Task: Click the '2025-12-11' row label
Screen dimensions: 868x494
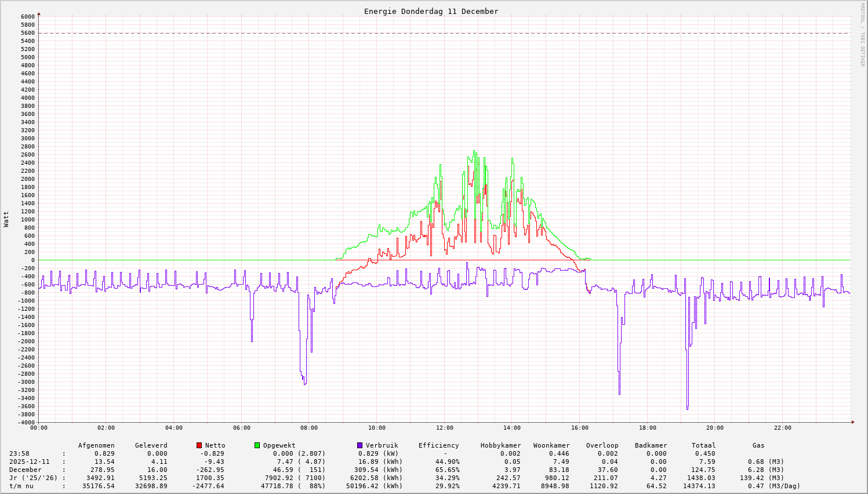Action: point(30,462)
